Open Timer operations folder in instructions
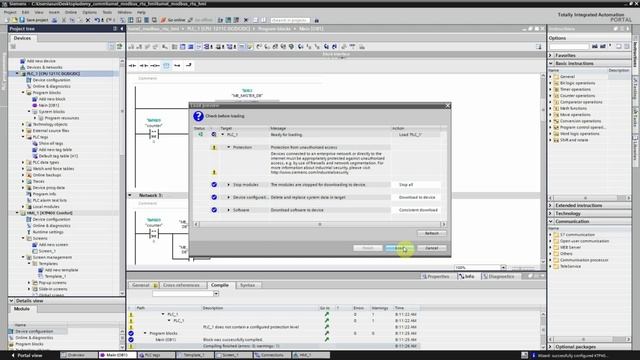The height and width of the screenshot is (360, 640). (x=575, y=89)
